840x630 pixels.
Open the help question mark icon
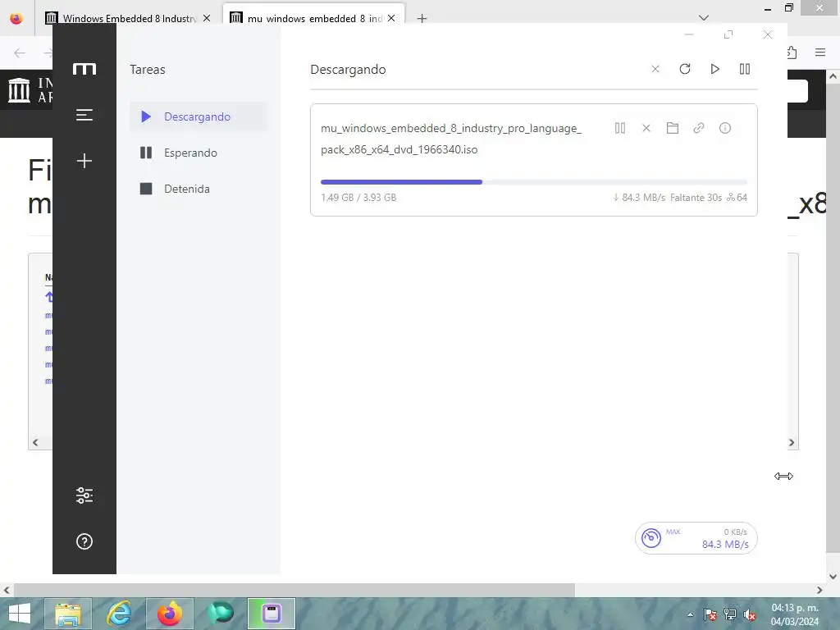coord(84,541)
